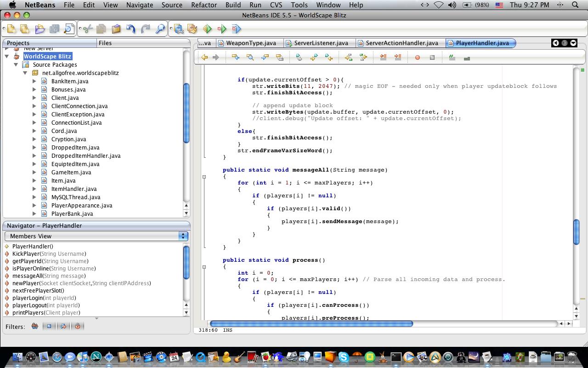Click the Cut scissors icon

[87, 29]
